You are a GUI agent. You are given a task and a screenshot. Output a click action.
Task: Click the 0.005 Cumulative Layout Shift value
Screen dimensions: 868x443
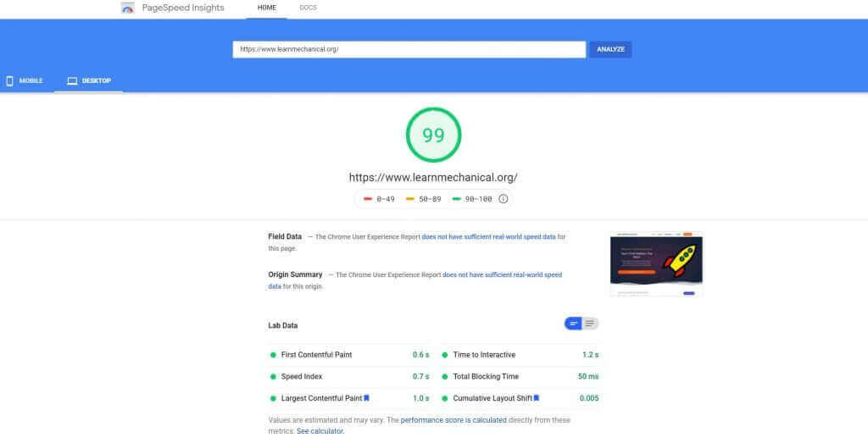[589, 398]
